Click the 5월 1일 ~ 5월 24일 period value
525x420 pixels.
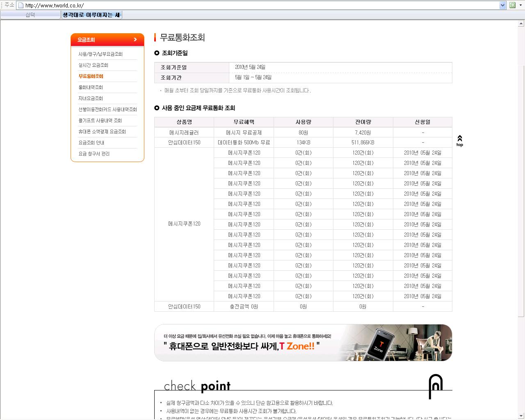253,78
